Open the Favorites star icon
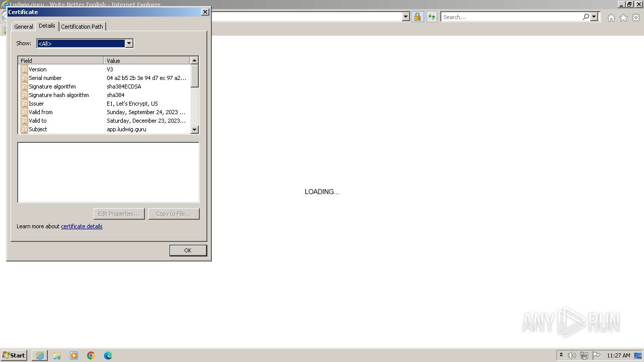This screenshot has width=644, height=362. (x=623, y=18)
